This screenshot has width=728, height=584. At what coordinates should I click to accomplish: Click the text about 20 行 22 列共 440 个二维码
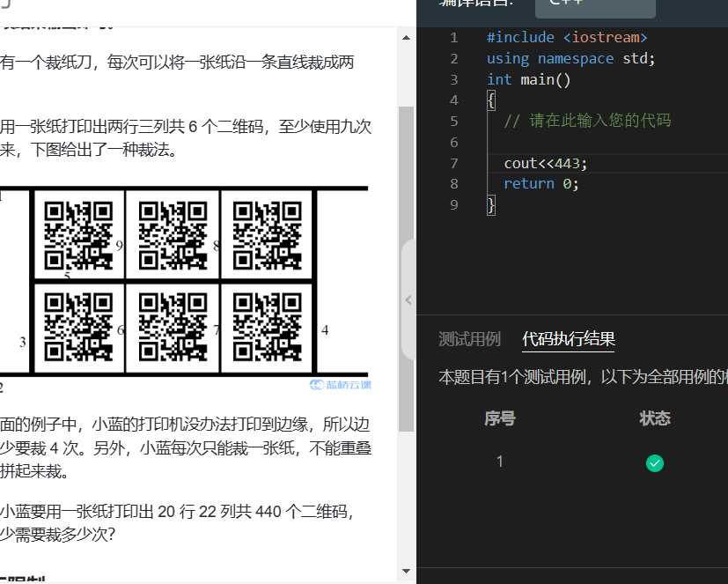[x=177, y=512]
